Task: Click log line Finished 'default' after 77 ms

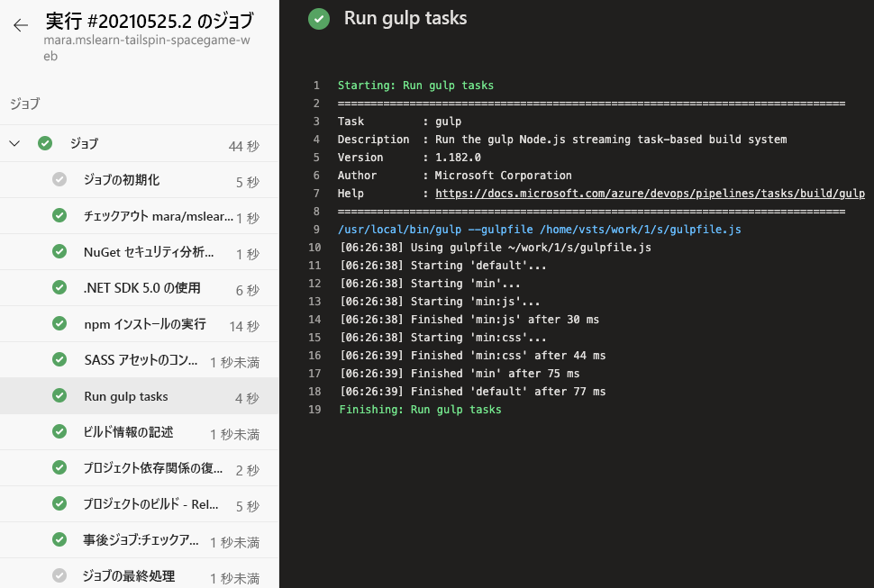Action: point(473,392)
